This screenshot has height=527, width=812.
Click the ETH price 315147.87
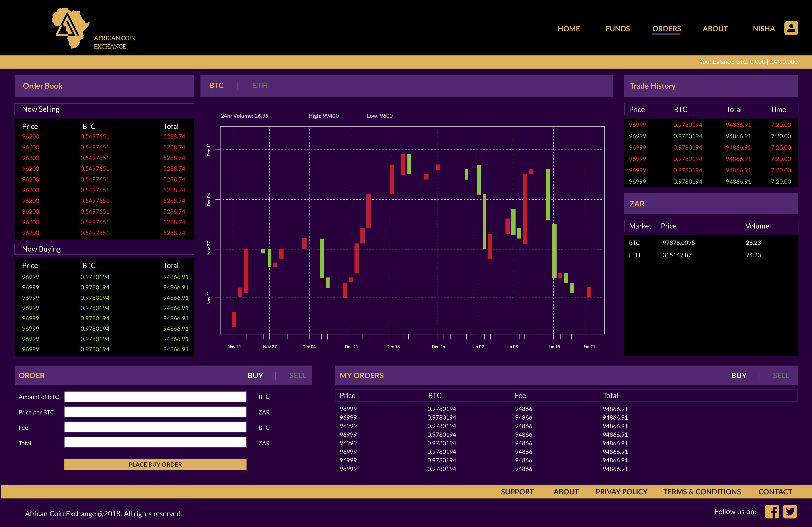(677, 255)
